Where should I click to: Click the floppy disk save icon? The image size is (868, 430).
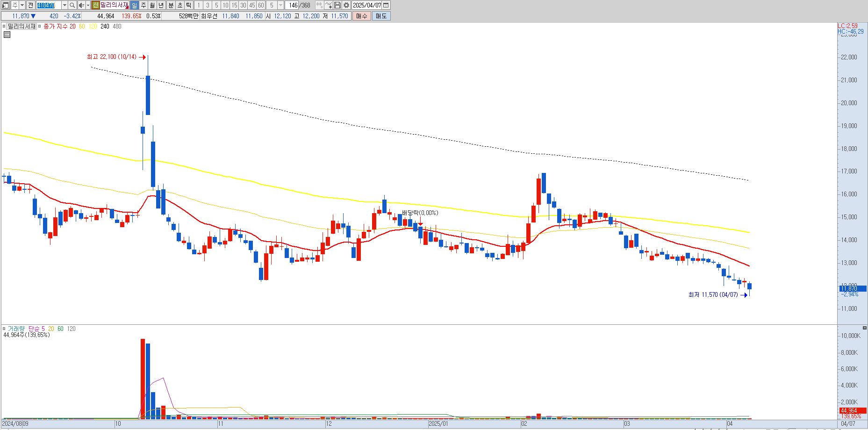[337, 5]
